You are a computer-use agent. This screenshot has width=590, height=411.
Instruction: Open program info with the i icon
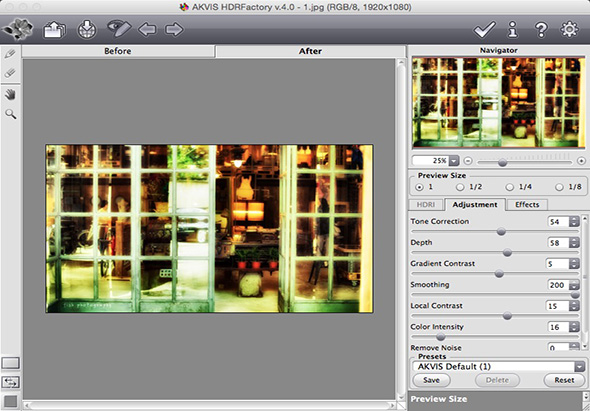tap(512, 29)
